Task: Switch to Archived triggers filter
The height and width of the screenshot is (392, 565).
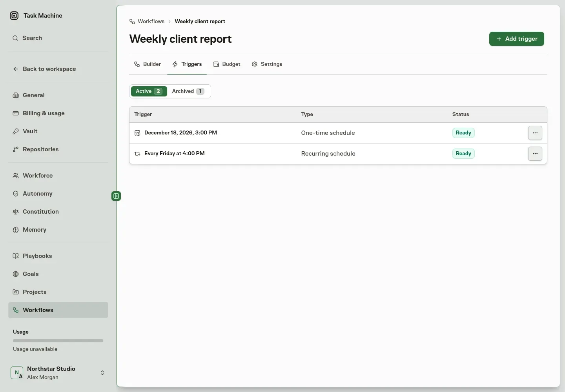Action: point(188,91)
